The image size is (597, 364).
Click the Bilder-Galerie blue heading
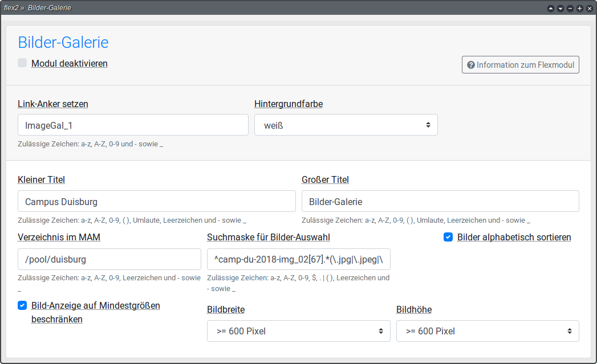[63, 42]
